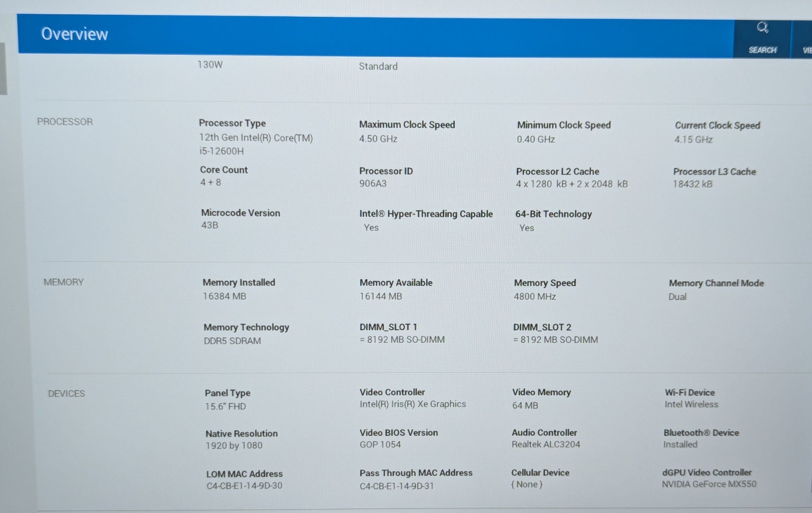The width and height of the screenshot is (812, 513).
Task: Click the Intel Hyper-Threading Capable label
Action: point(426,214)
